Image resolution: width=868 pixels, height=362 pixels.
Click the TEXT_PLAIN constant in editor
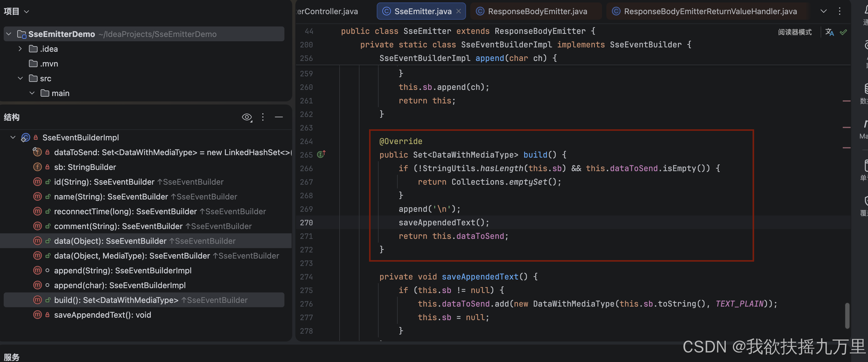click(739, 304)
